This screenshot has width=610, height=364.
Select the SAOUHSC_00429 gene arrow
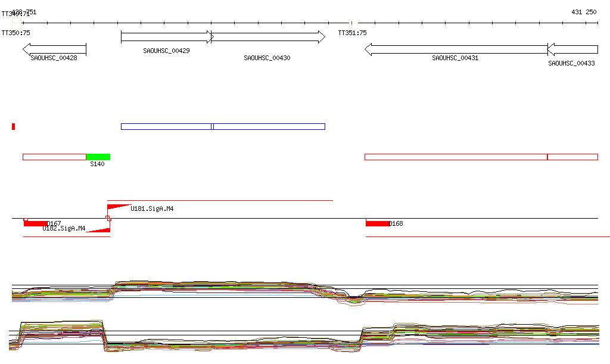[x=166, y=37]
